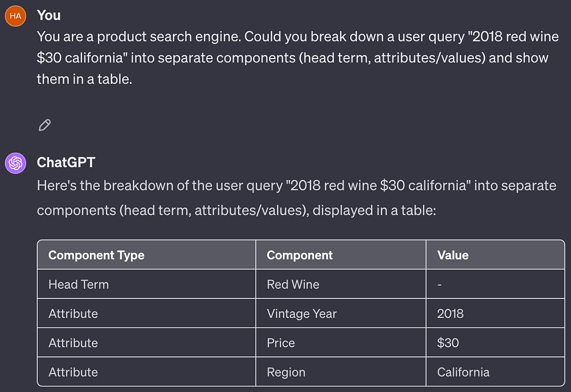Click the orange HA user avatar
571x392 pixels.
[15, 16]
